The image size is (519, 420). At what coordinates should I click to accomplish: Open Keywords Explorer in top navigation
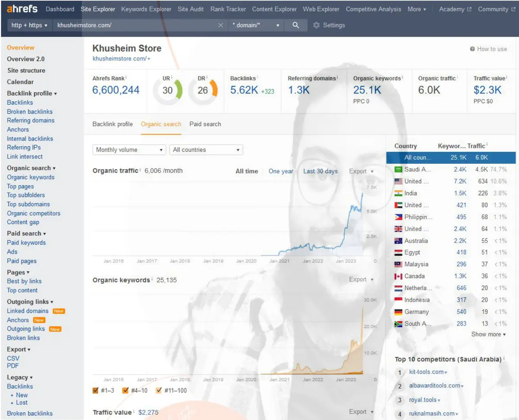tap(146, 9)
